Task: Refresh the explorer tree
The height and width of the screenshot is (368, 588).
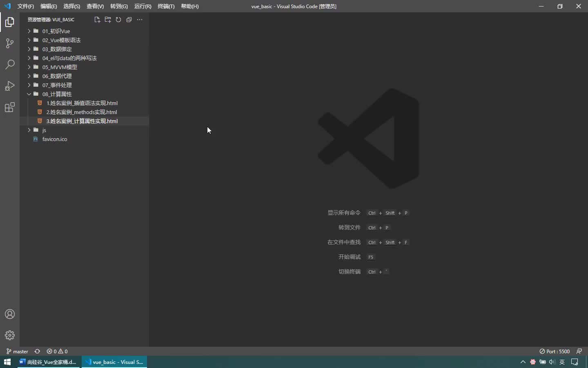Action: 118,20
